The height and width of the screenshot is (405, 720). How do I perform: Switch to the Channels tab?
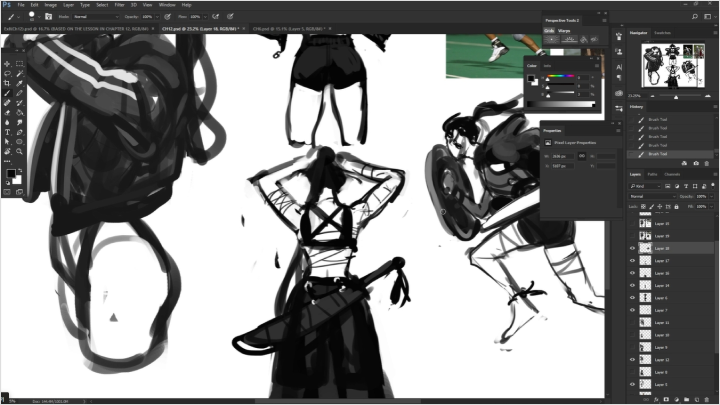[672, 174]
